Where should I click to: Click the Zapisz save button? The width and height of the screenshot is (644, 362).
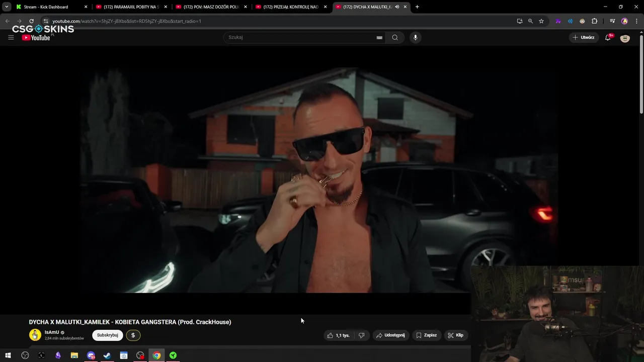pos(426,335)
